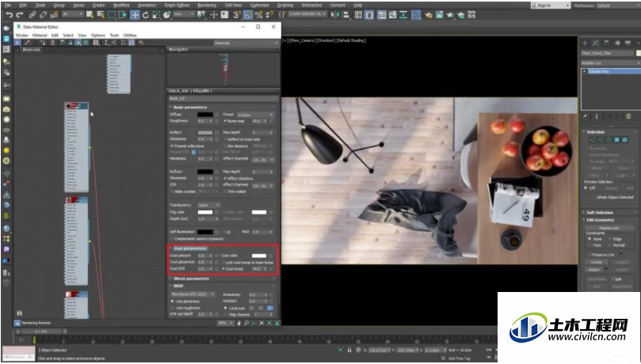Open the Rendered Frame Window icon
641x364 pixels.
pos(439,15)
